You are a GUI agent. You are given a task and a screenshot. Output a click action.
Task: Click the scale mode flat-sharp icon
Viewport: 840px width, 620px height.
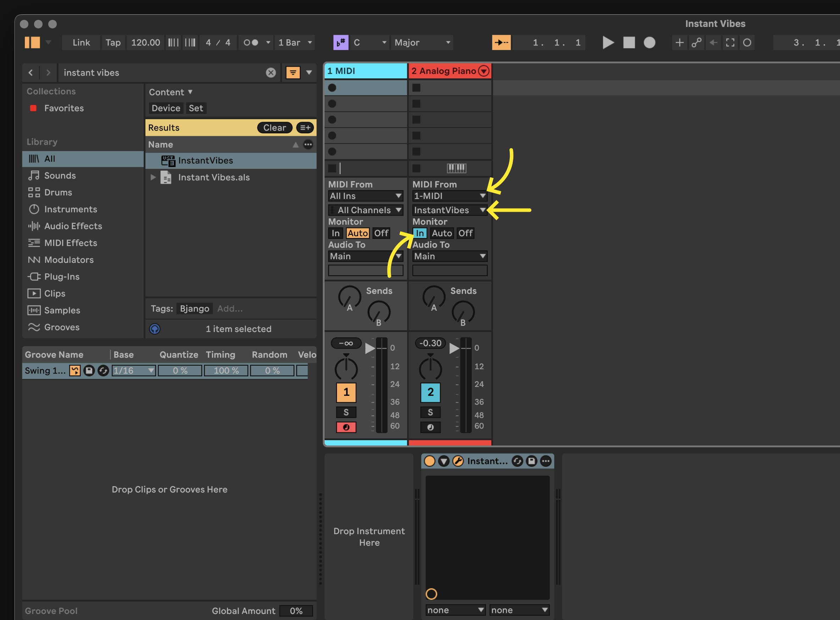(x=341, y=43)
